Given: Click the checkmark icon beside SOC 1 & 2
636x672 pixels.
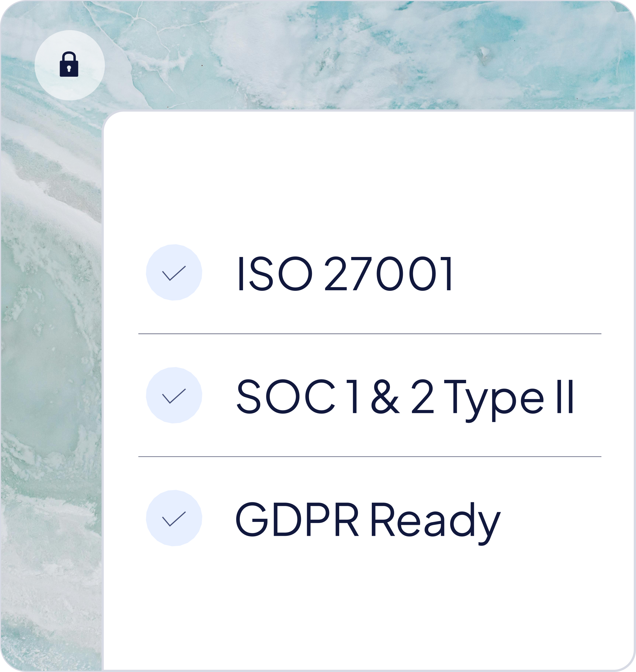Looking at the screenshot, I should pos(174,395).
